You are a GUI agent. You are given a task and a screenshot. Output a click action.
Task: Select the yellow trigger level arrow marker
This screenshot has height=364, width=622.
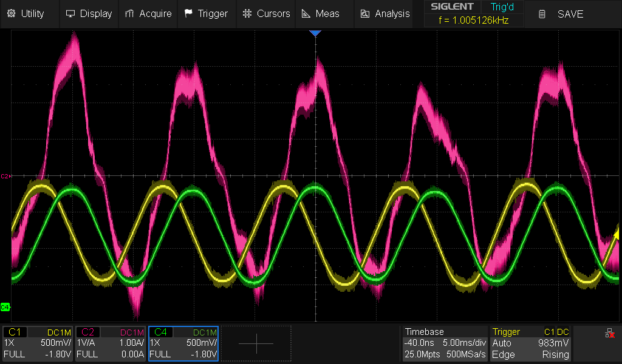[x=617, y=235]
